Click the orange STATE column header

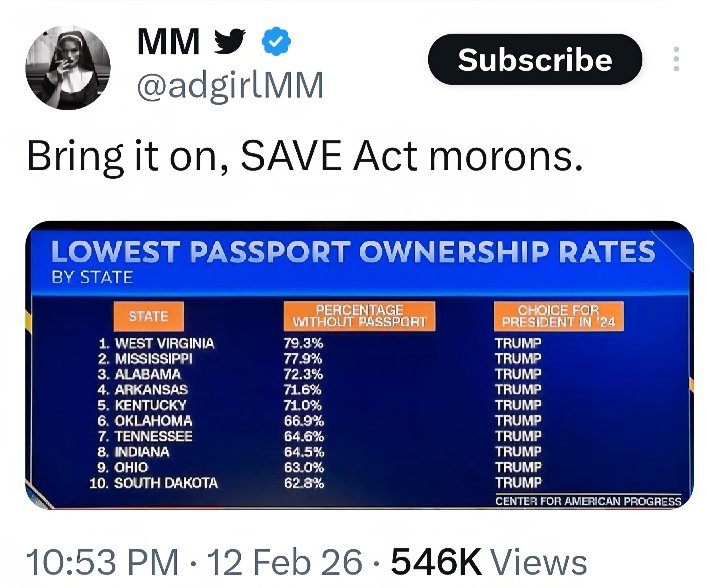click(148, 316)
